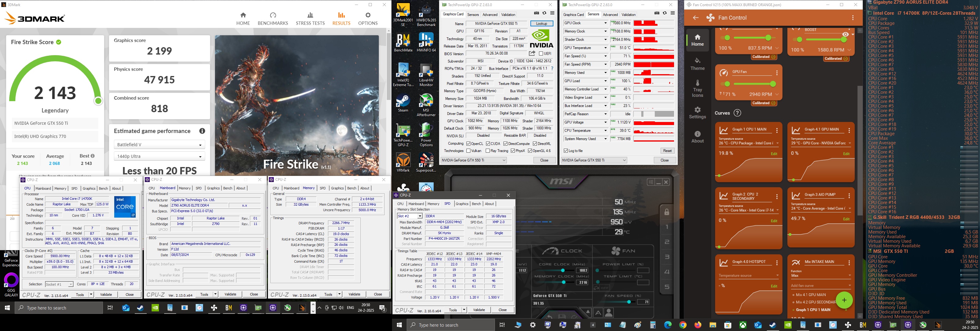
Task: Open Tray Icons page in Fan Control
Action: [697, 88]
